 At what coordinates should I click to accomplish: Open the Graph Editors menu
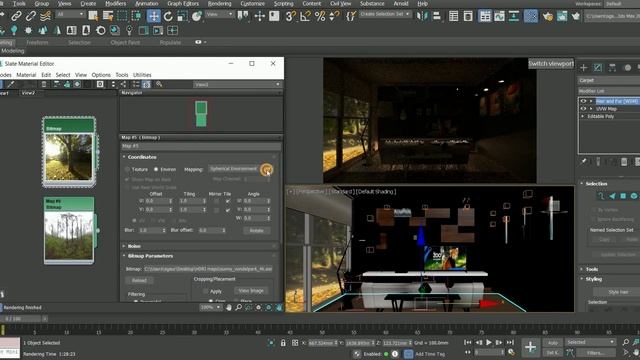[182, 4]
